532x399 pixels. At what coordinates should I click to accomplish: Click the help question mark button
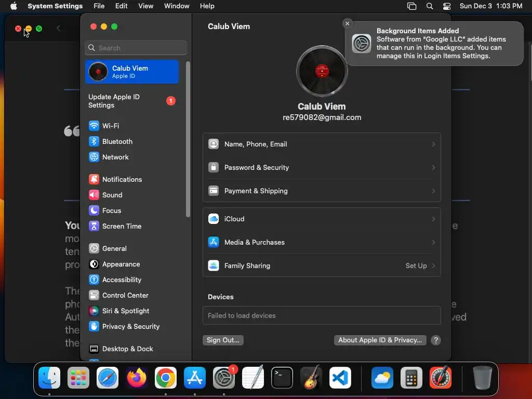point(436,340)
